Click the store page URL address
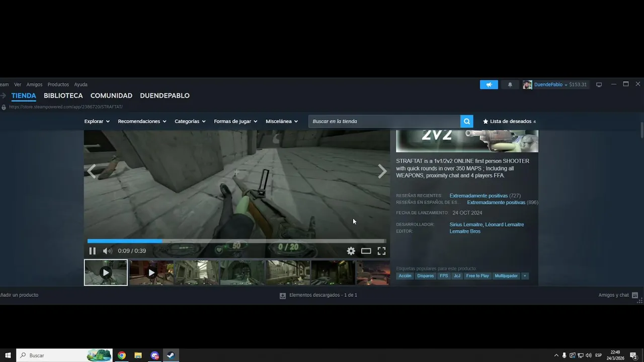The width and height of the screenshot is (644, 362). coord(66,107)
